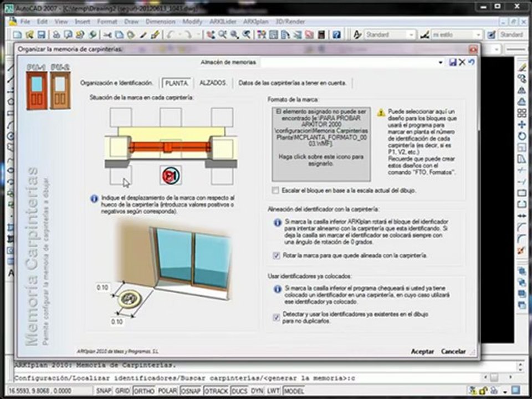This screenshot has height=399, width=532.
Task: Click the Open file toolbar icon
Action: (x=29, y=34)
